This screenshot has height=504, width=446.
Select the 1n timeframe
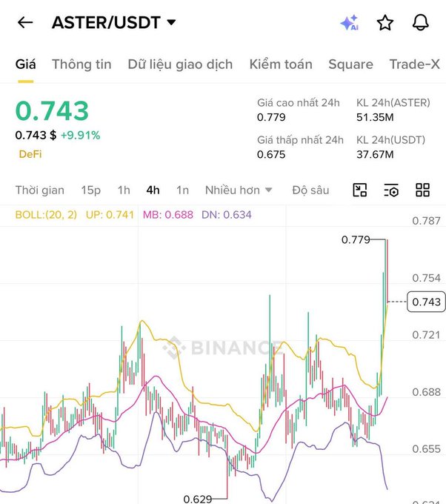pos(182,190)
